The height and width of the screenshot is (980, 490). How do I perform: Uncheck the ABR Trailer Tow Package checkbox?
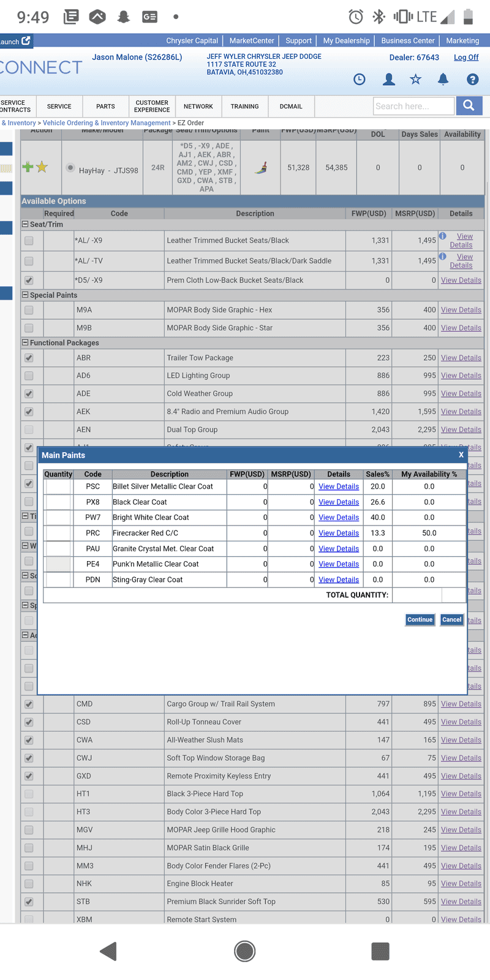[x=29, y=358]
